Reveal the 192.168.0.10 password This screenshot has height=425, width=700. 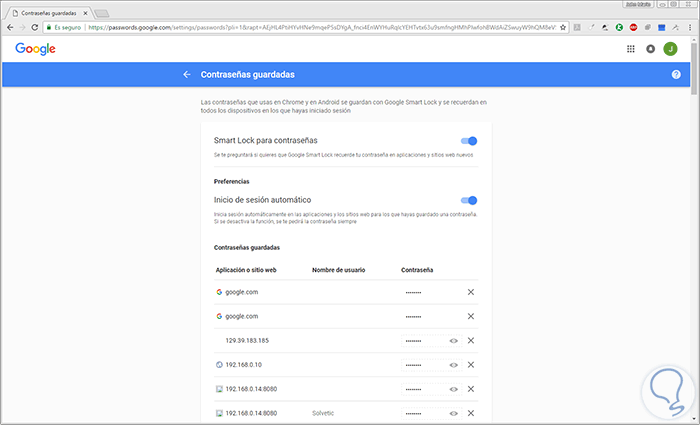tap(453, 365)
